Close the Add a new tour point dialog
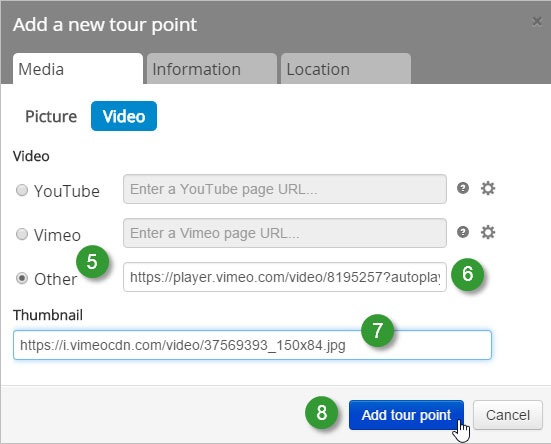Image resolution: width=551 pixels, height=444 pixels. point(537,21)
